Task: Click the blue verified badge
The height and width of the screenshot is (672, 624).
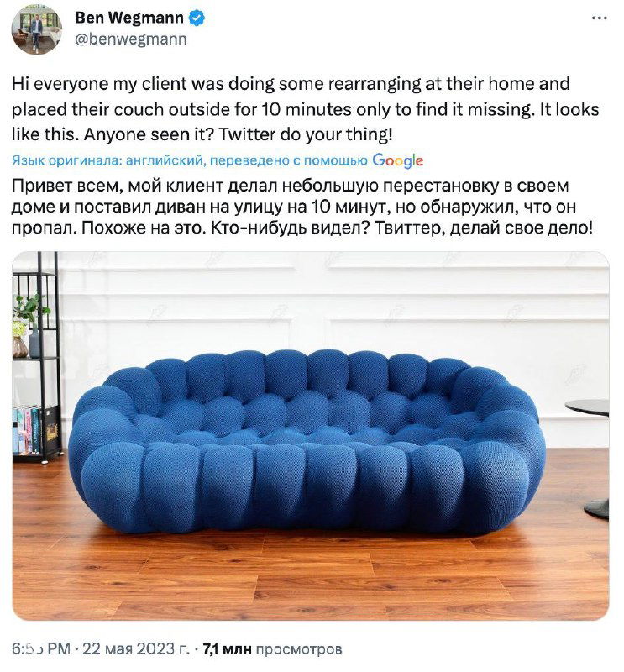Action: pos(197,18)
